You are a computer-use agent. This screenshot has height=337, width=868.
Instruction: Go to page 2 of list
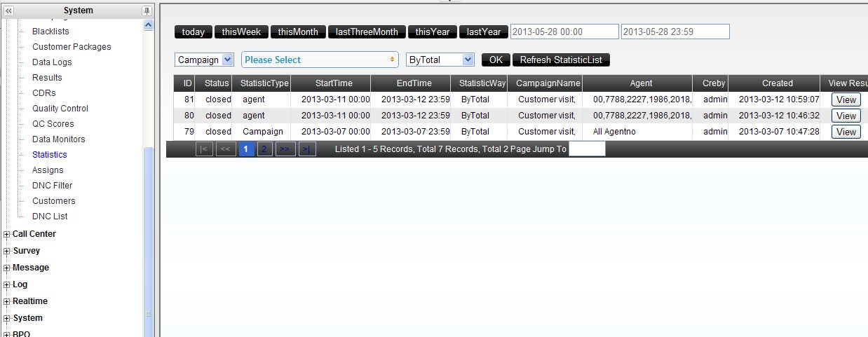(264, 149)
